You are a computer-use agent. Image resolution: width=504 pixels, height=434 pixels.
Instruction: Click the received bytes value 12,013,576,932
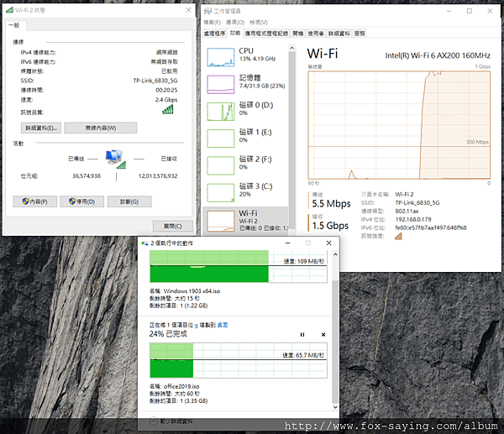[158, 176]
